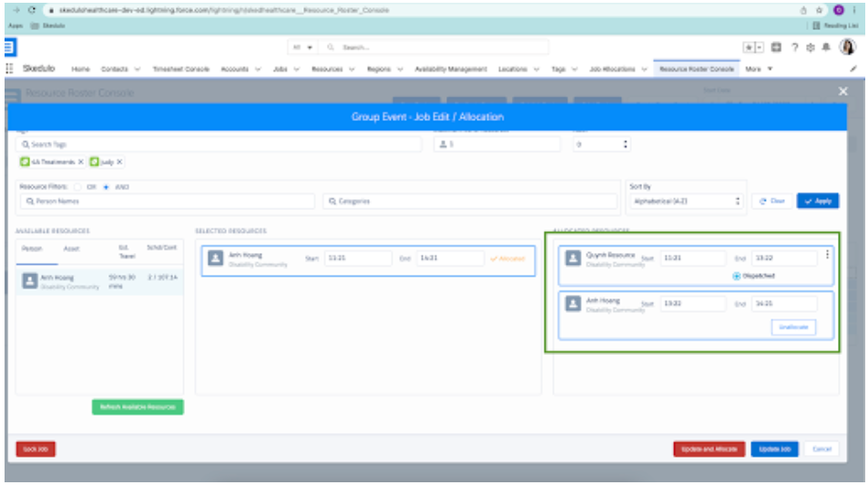Expand the Resources nav dropdown chevron
The image size is (868, 485).
coord(352,69)
